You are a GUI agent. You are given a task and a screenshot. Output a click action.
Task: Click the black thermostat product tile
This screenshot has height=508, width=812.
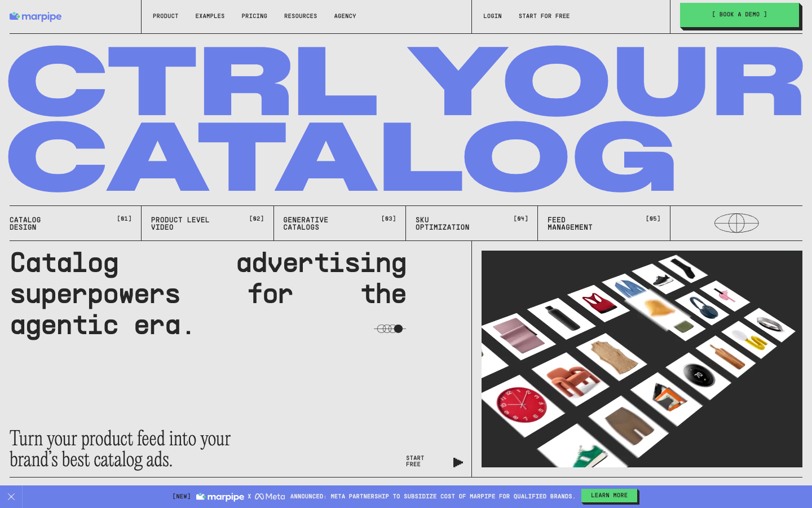tap(700, 376)
